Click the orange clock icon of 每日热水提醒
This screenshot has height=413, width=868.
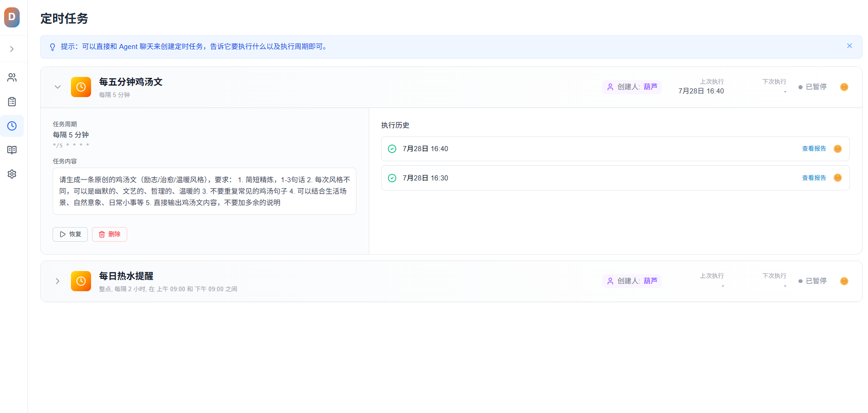point(81,281)
